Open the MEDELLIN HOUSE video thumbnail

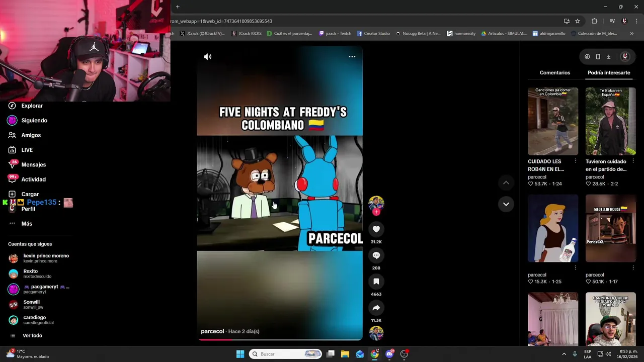[x=610, y=228]
